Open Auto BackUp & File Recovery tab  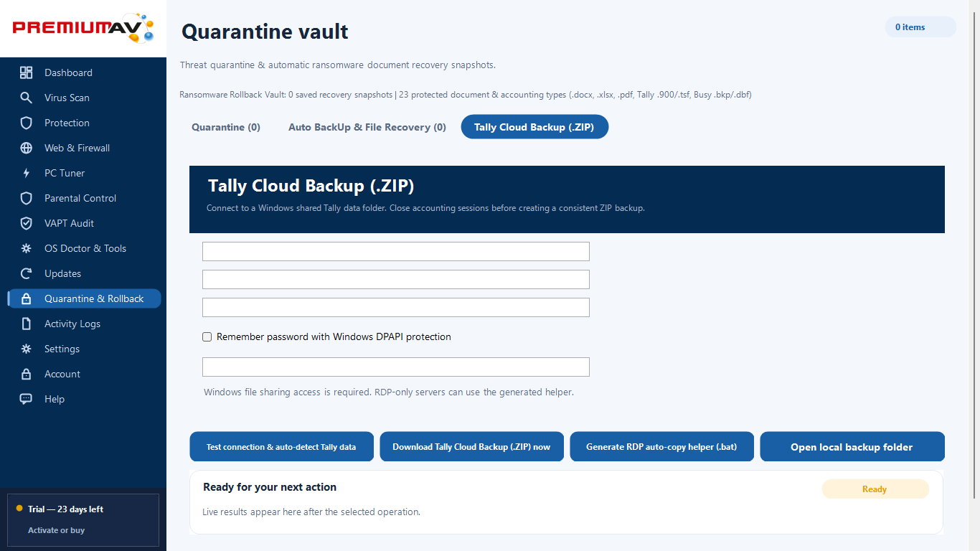[367, 127]
